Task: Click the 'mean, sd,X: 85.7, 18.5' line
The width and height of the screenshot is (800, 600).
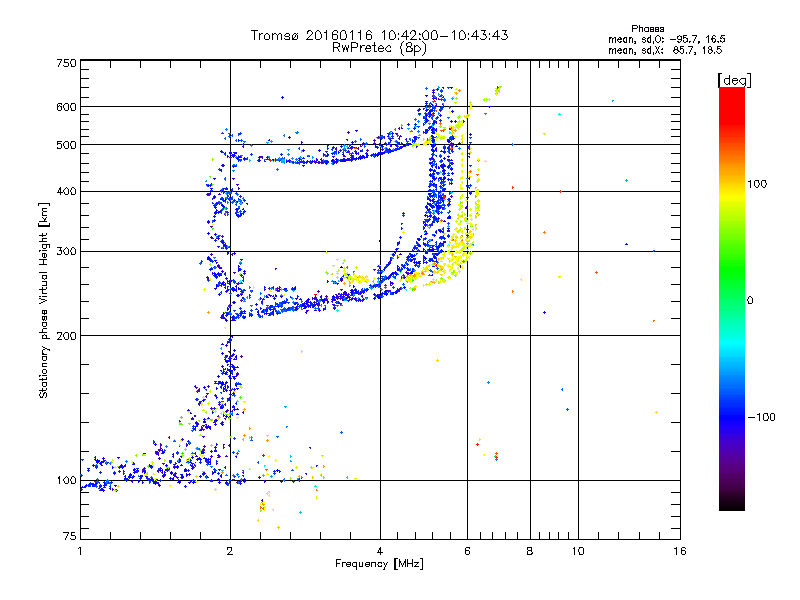Action: click(x=665, y=50)
